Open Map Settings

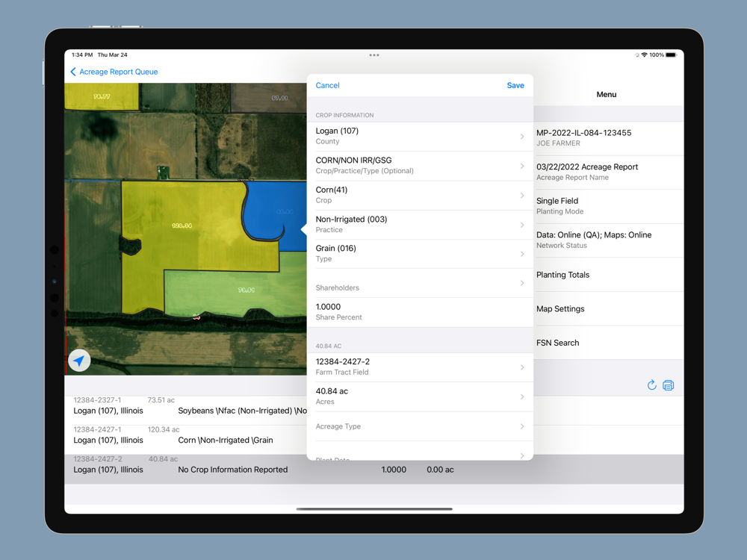[609, 308]
